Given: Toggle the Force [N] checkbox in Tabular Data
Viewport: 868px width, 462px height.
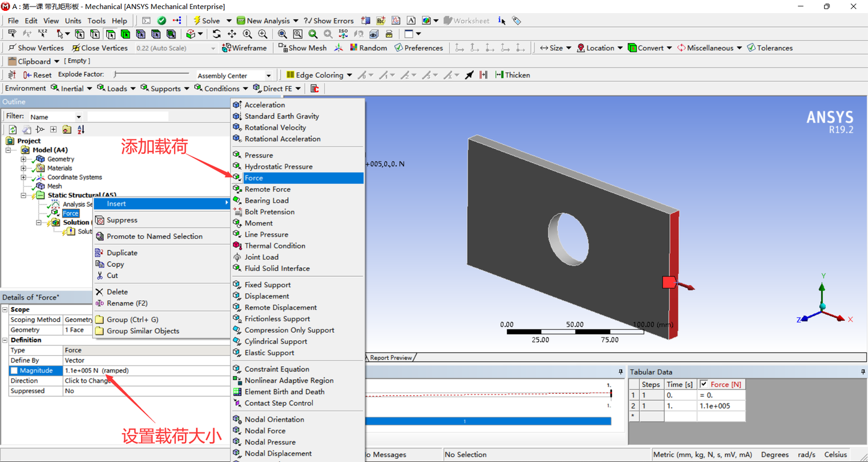Looking at the screenshot, I should [x=703, y=384].
